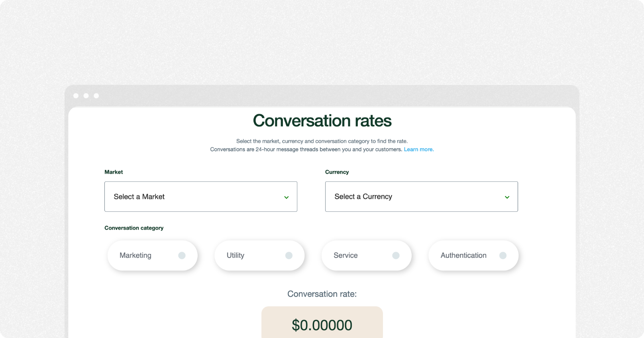Toggle the Marketing radio dot

[x=182, y=255]
